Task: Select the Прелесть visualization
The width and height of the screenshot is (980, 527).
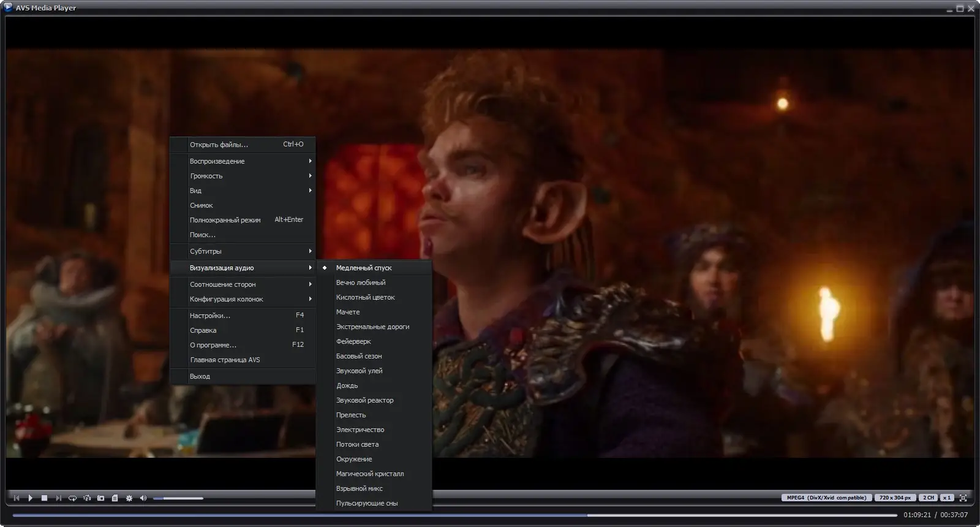Action: coord(374,415)
